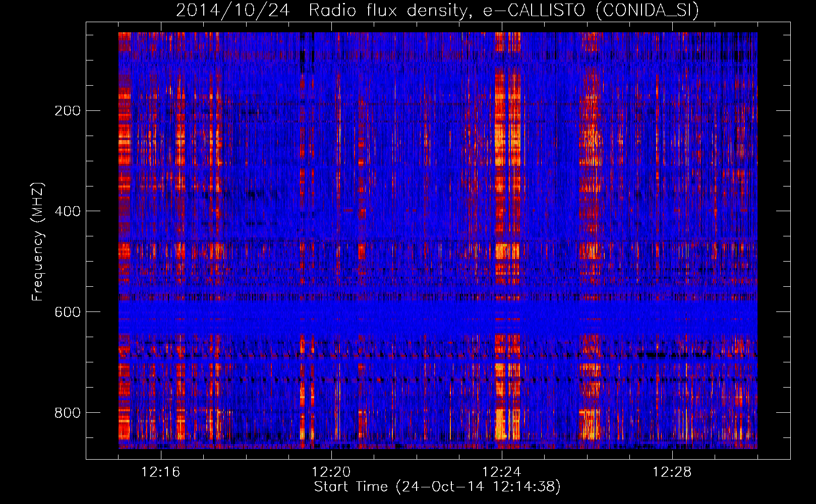This screenshot has width=816, height=504.
Task: Click the 'Frequency (MHZ)' axis label
Action: click(37, 242)
